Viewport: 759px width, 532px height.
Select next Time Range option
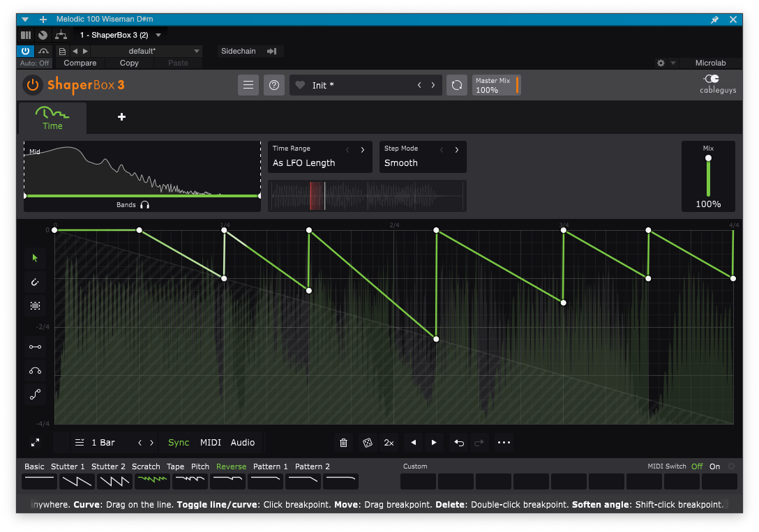(x=363, y=149)
